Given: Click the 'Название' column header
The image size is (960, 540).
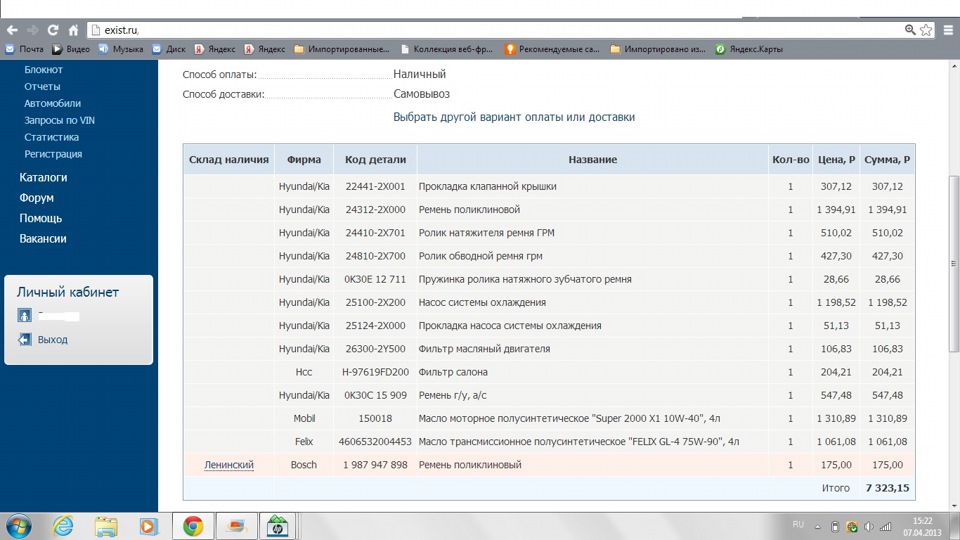Looking at the screenshot, I should [x=593, y=159].
